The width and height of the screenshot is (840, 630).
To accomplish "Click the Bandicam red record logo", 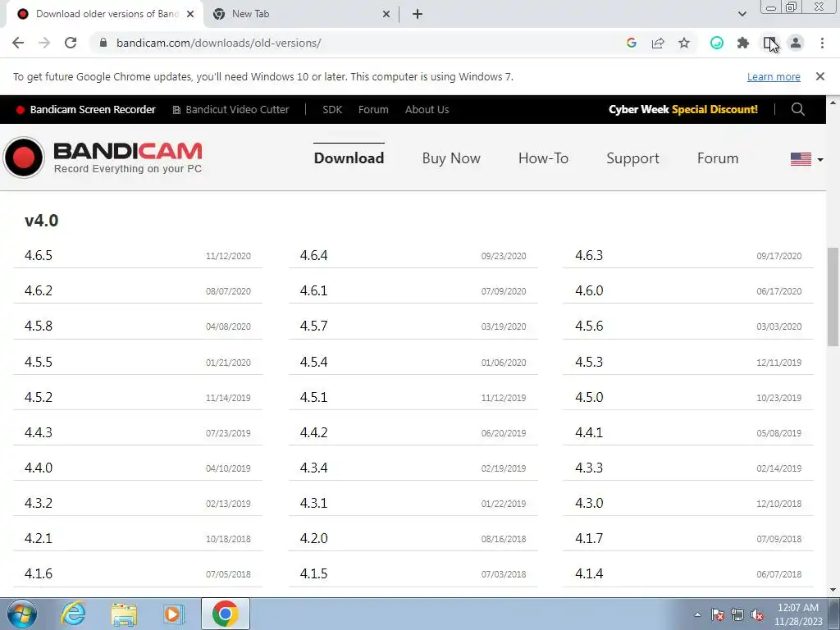I will coord(24,157).
